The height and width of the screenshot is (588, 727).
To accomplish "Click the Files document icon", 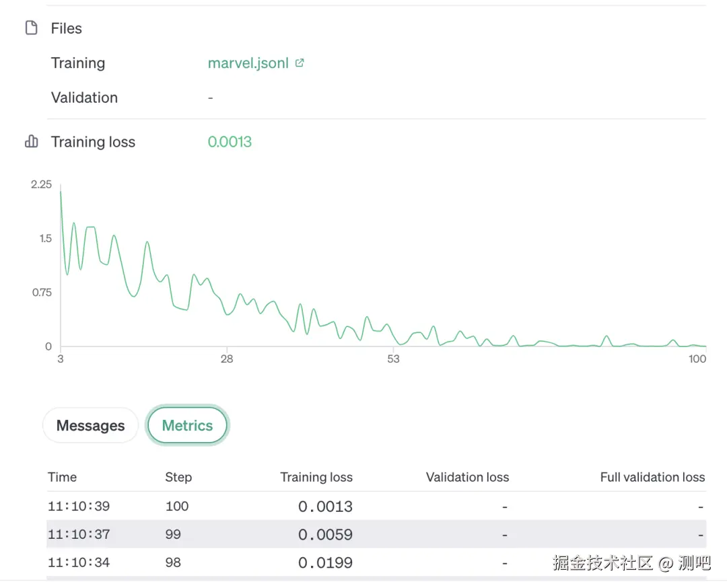I will [x=31, y=28].
